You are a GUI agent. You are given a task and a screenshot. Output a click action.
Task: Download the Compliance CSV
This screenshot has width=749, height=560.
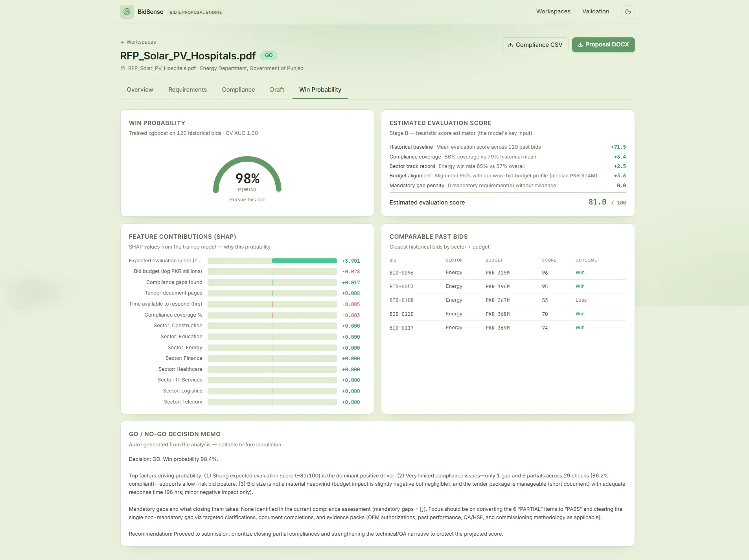point(535,45)
